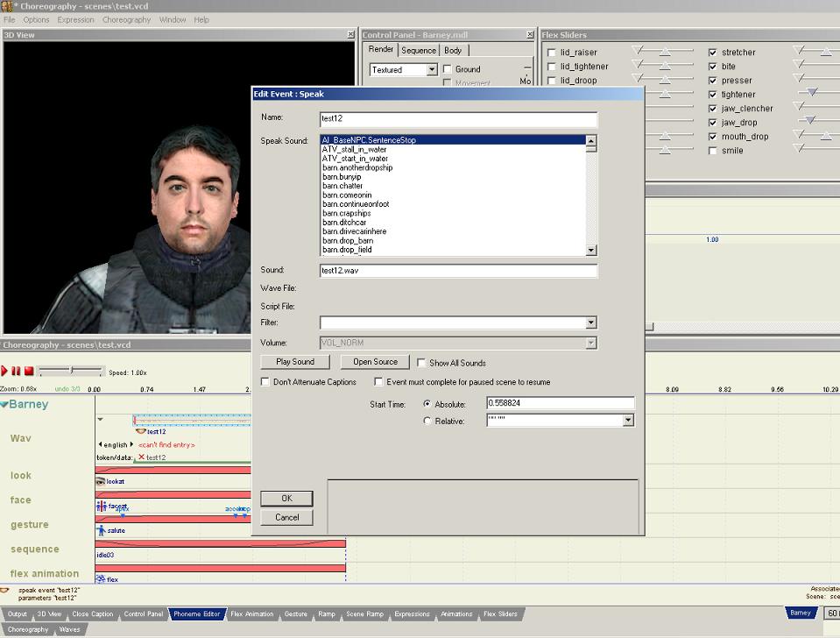Select the Relative start time radio

[427, 421]
